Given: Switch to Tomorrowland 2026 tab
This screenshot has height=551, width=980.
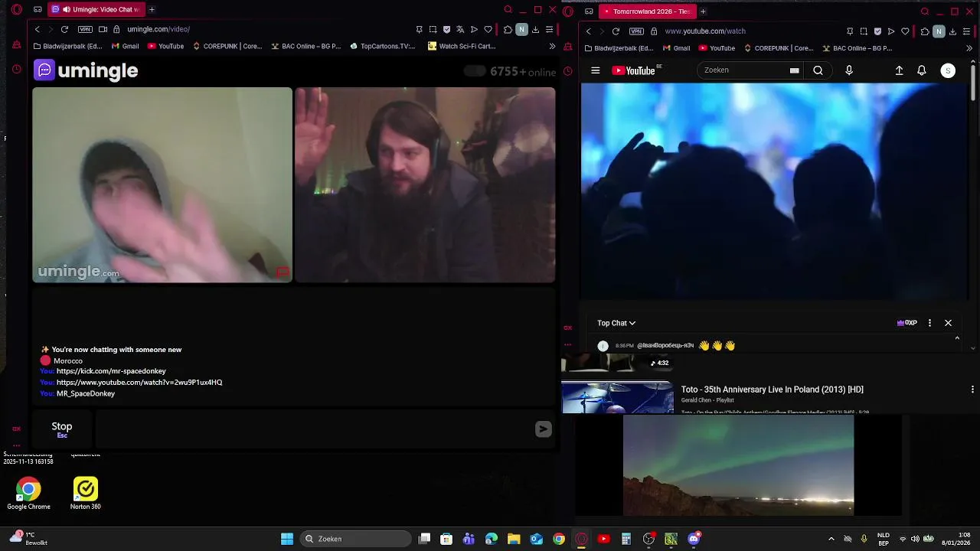Looking at the screenshot, I should coord(647,11).
